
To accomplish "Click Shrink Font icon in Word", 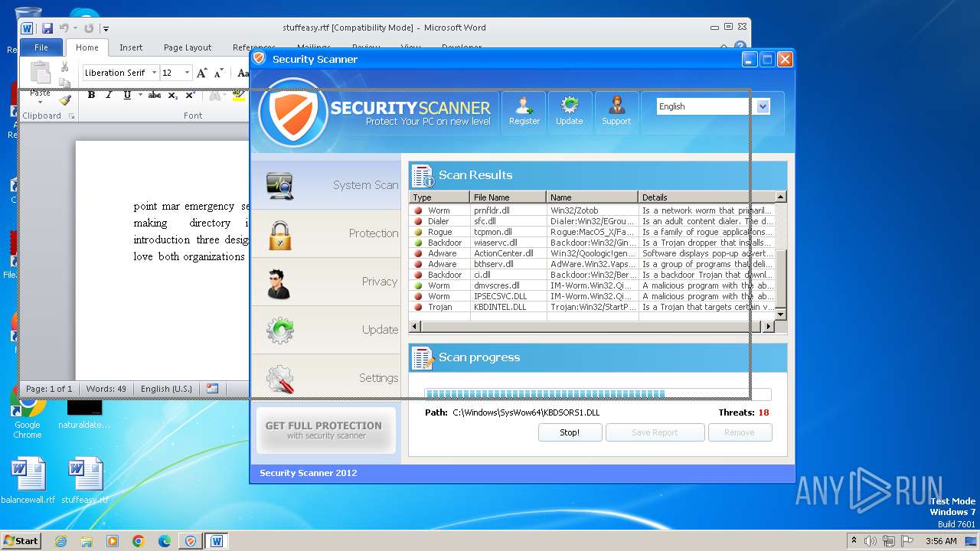I will tap(219, 73).
